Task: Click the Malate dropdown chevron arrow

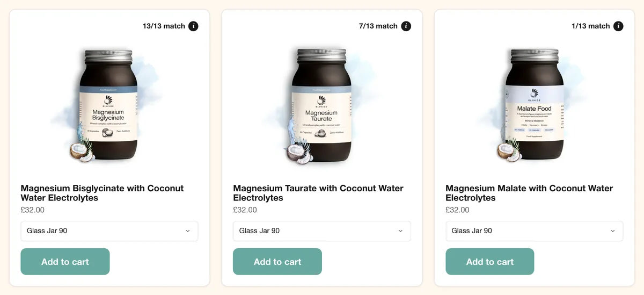Action: pos(613,231)
